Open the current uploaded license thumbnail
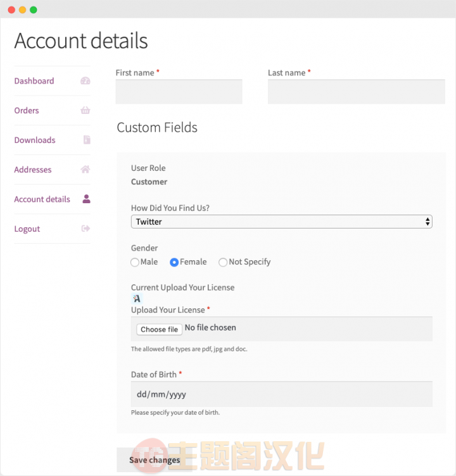The height and width of the screenshot is (476, 456). (137, 299)
